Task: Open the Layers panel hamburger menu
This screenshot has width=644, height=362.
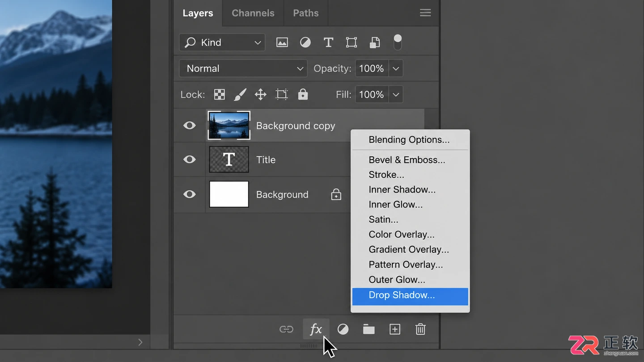Action: pyautogui.click(x=425, y=13)
